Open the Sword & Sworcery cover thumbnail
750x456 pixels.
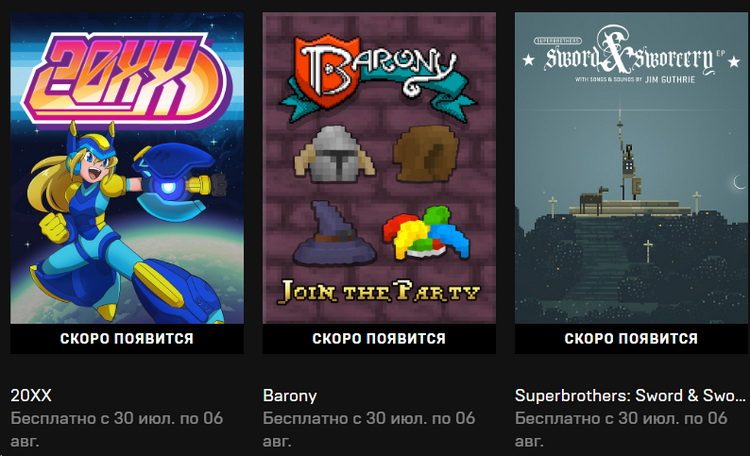(x=631, y=168)
